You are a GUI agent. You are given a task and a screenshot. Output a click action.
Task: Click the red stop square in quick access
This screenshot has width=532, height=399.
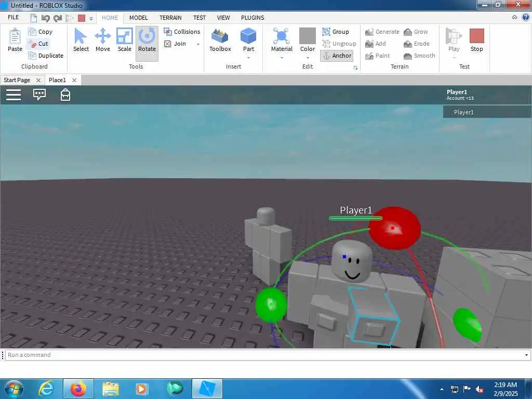82,18
